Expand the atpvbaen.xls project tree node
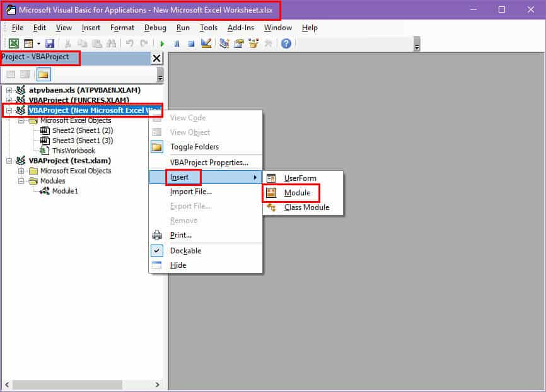Image resolution: width=546 pixels, height=392 pixels. [9, 90]
